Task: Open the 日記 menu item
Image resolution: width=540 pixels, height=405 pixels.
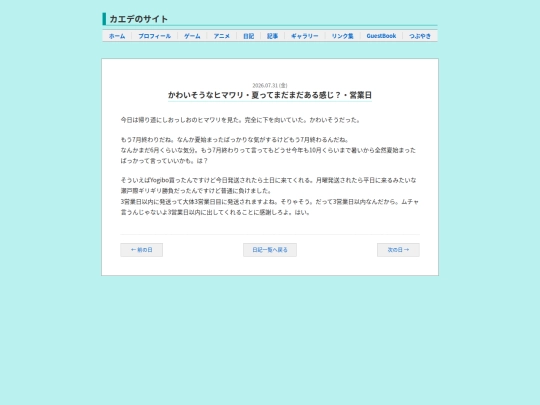Action: point(248,36)
